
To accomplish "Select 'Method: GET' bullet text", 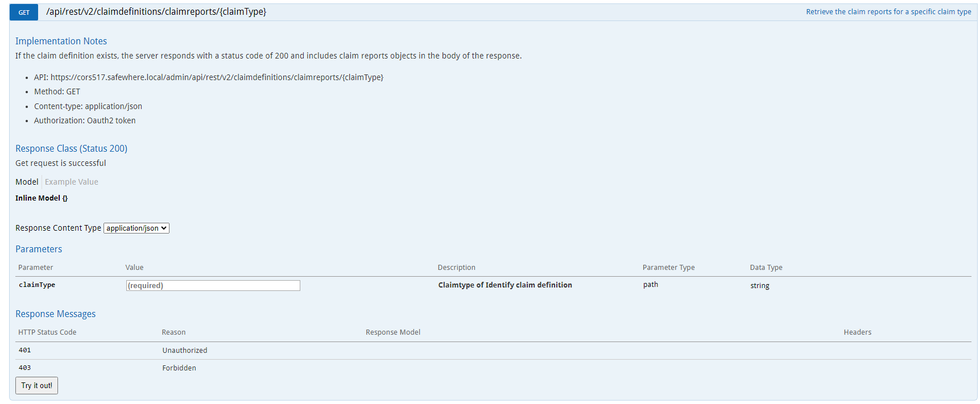I will tap(57, 91).
